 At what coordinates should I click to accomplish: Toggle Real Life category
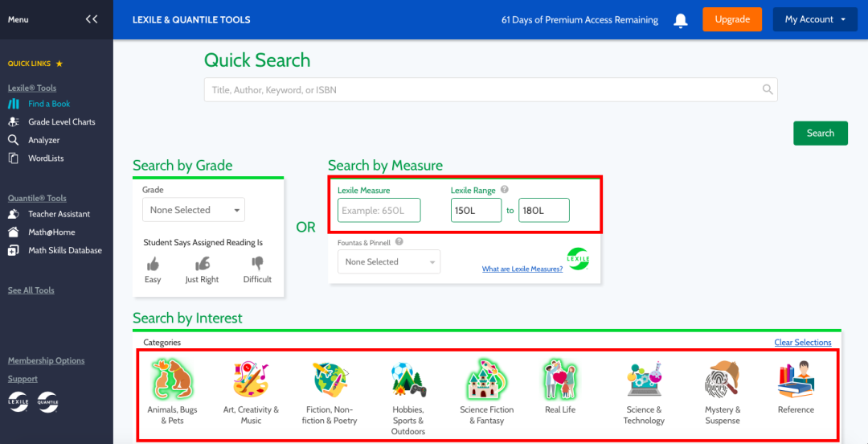(560, 387)
